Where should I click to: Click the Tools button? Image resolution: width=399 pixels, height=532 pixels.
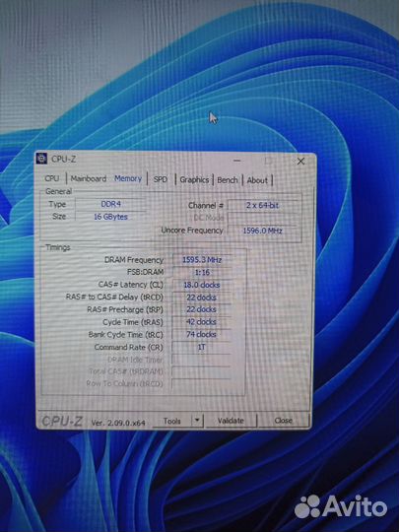[172, 421]
